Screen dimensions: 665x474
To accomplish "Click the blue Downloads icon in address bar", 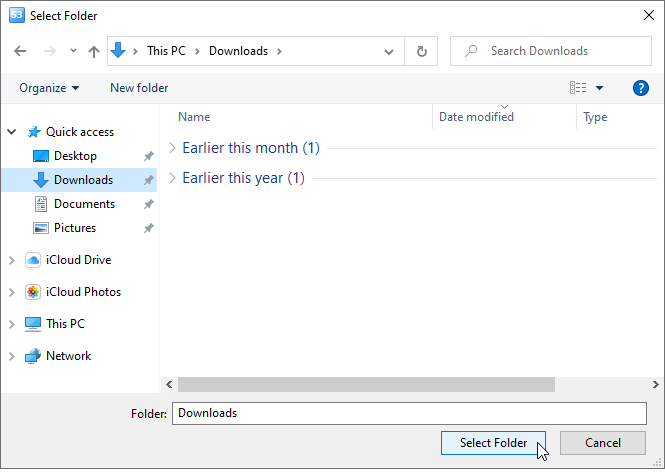I will (118, 50).
